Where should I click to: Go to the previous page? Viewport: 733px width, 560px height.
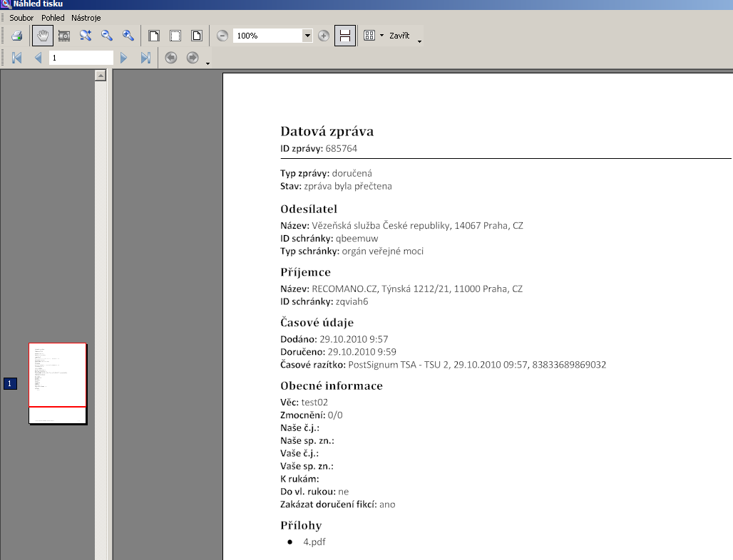pyautogui.click(x=39, y=58)
